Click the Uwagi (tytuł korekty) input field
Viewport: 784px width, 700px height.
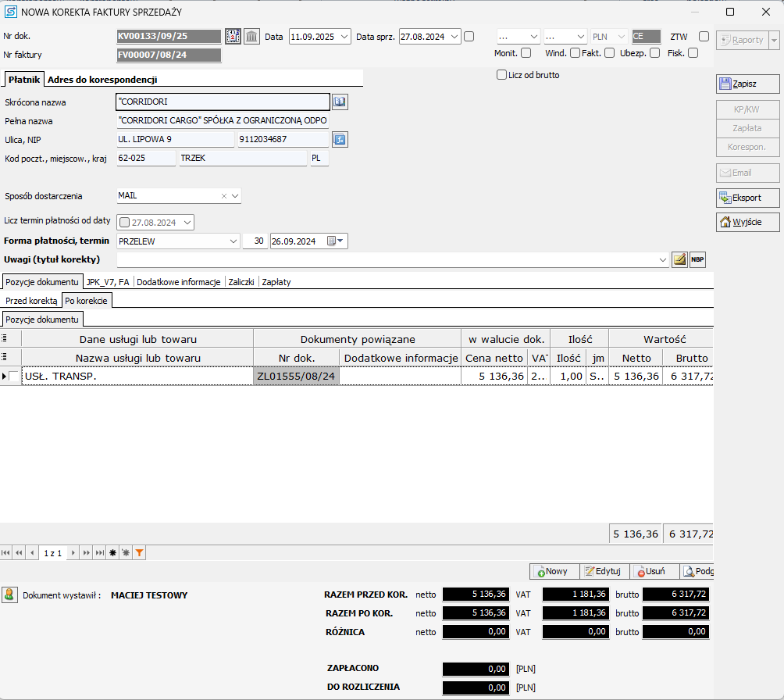pos(387,260)
